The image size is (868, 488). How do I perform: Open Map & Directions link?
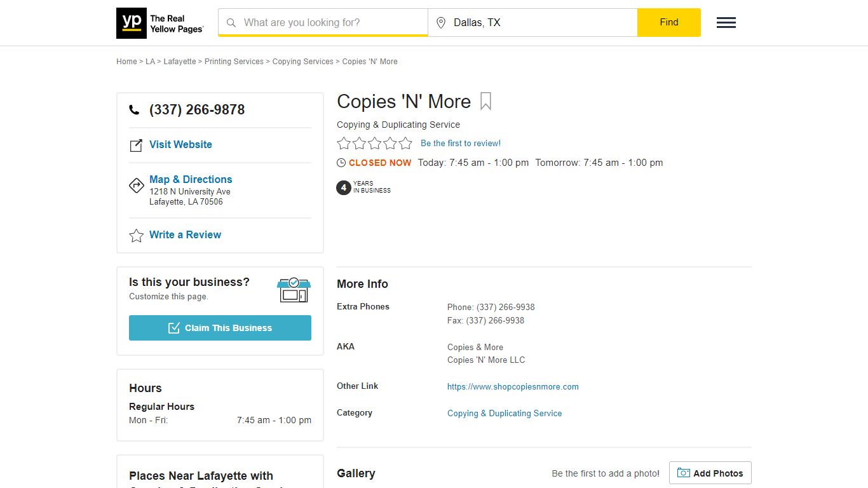pyautogui.click(x=191, y=180)
